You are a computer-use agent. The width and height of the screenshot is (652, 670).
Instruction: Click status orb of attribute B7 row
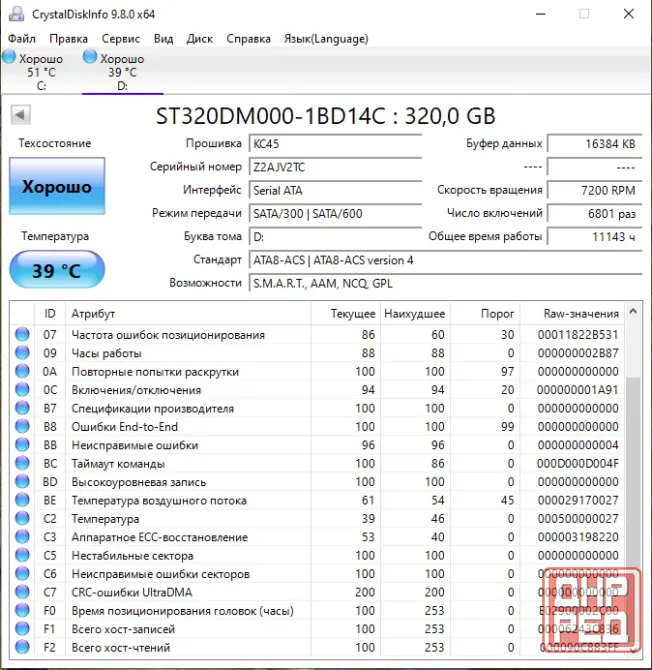[22, 408]
